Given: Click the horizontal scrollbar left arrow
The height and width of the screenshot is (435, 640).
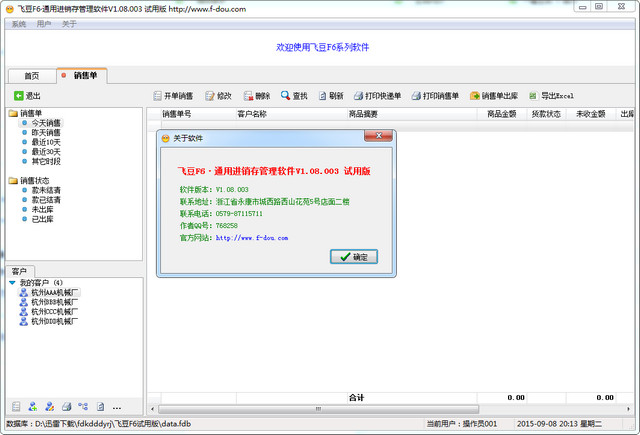Looking at the screenshot, I should (x=152, y=409).
